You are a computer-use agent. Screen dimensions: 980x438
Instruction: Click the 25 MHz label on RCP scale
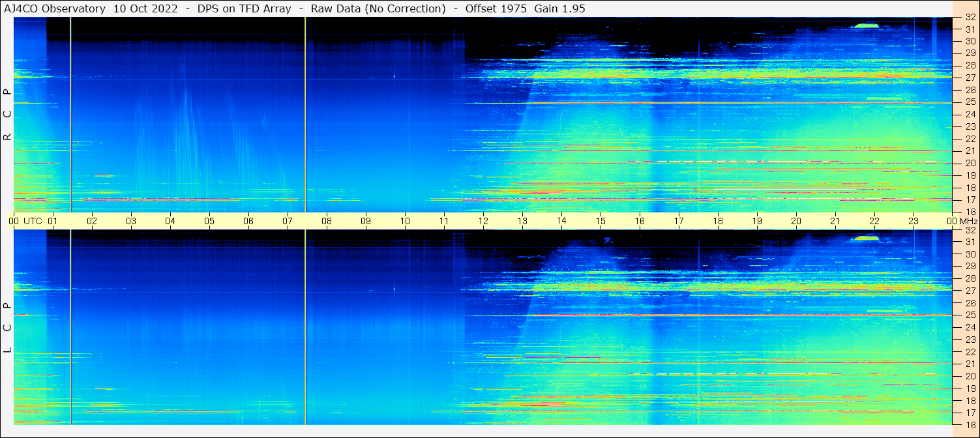(970, 102)
